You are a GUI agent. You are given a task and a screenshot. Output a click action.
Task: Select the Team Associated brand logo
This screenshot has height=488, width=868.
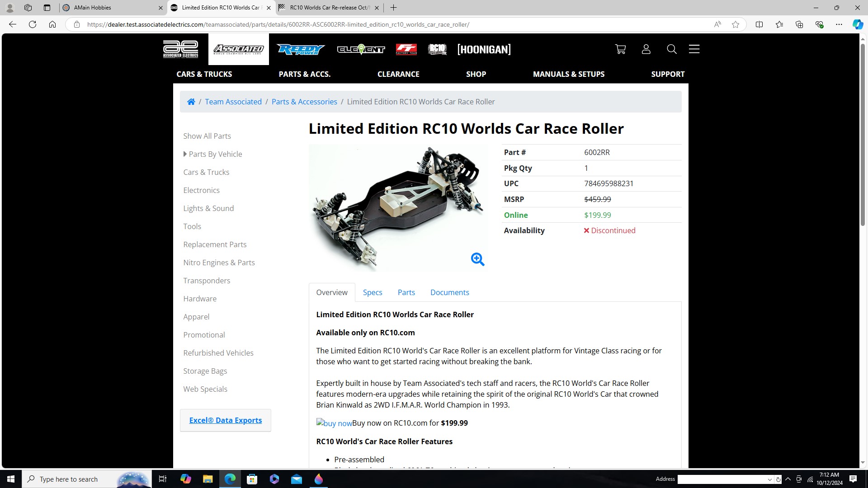[238, 49]
